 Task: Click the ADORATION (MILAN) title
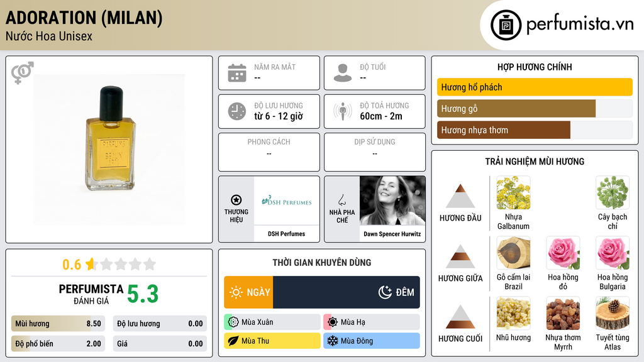point(84,18)
